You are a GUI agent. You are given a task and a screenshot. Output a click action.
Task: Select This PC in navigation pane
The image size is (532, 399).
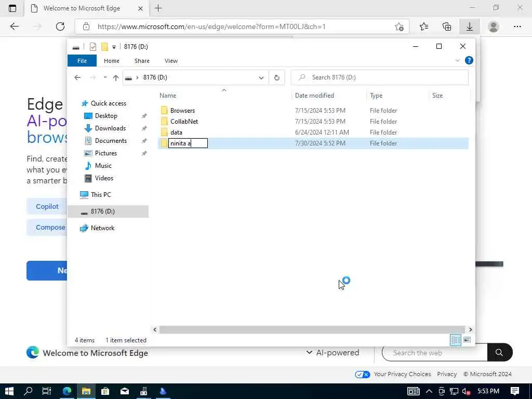101,195
